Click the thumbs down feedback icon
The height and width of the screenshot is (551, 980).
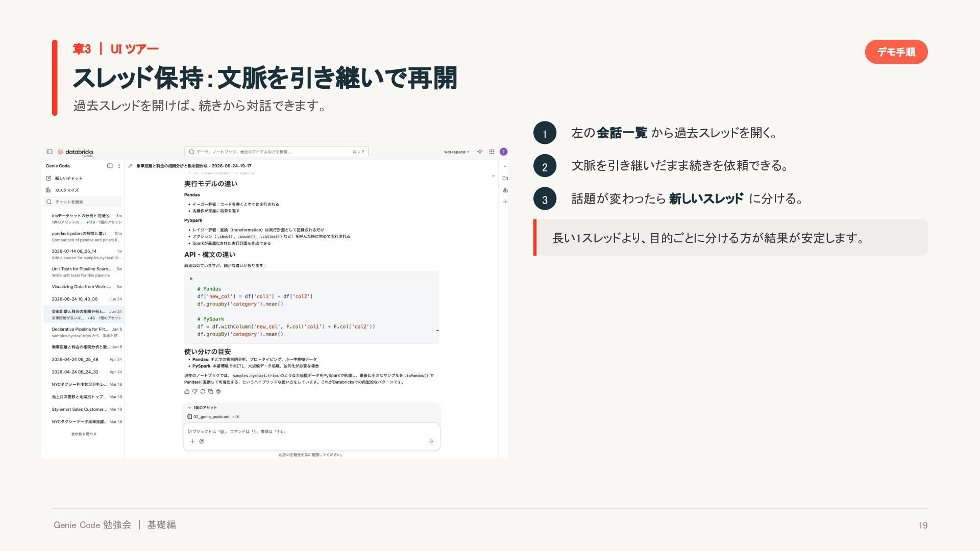click(194, 392)
